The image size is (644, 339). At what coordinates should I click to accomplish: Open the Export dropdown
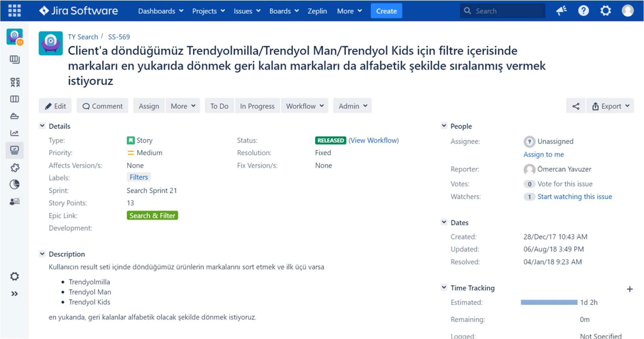pyautogui.click(x=610, y=106)
